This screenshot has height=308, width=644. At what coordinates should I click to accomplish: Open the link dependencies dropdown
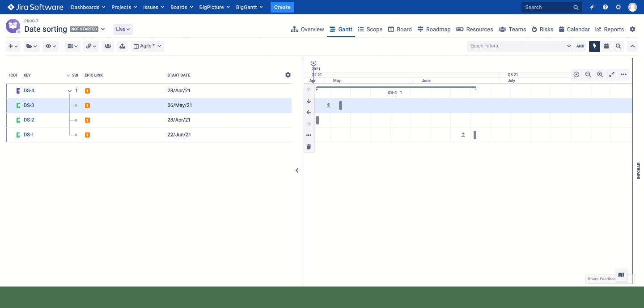coord(91,46)
